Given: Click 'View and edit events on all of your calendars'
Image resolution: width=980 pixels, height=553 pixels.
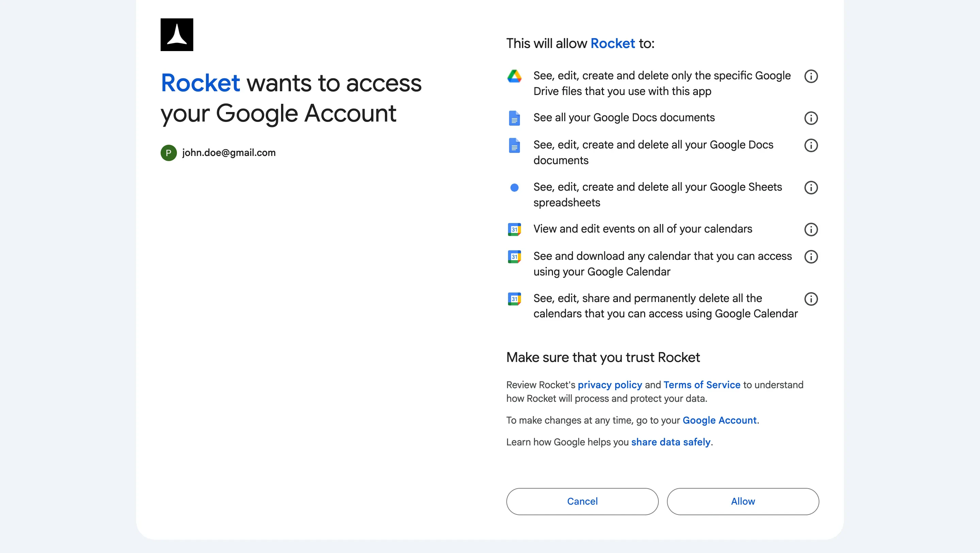Looking at the screenshot, I should coord(642,229).
